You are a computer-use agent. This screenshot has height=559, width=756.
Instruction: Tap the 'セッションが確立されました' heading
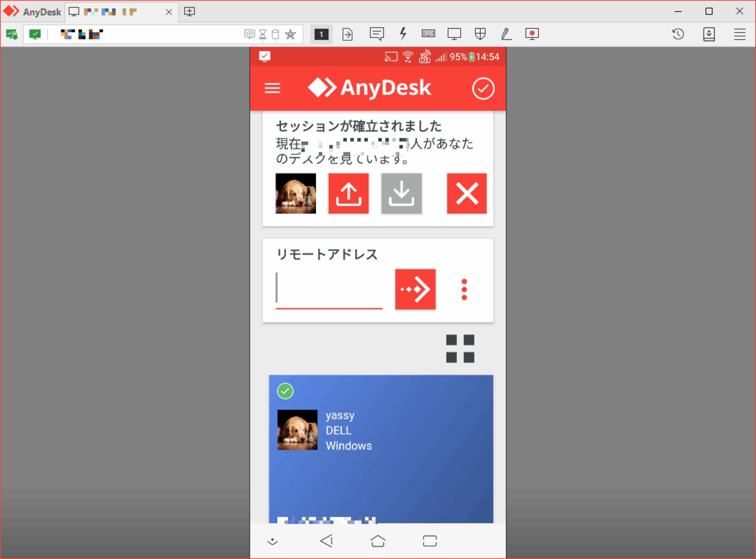pyautogui.click(x=359, y=126)
